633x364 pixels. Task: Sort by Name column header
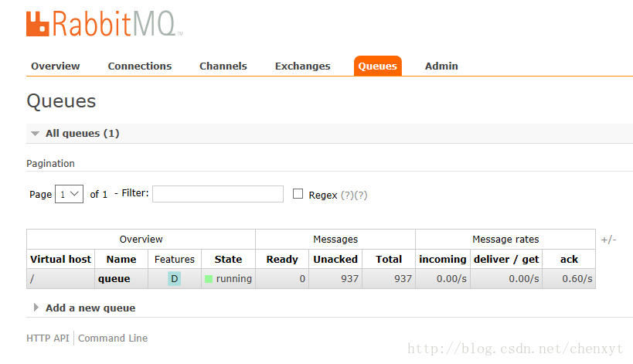pyautogui.click(x=121, y=260)
